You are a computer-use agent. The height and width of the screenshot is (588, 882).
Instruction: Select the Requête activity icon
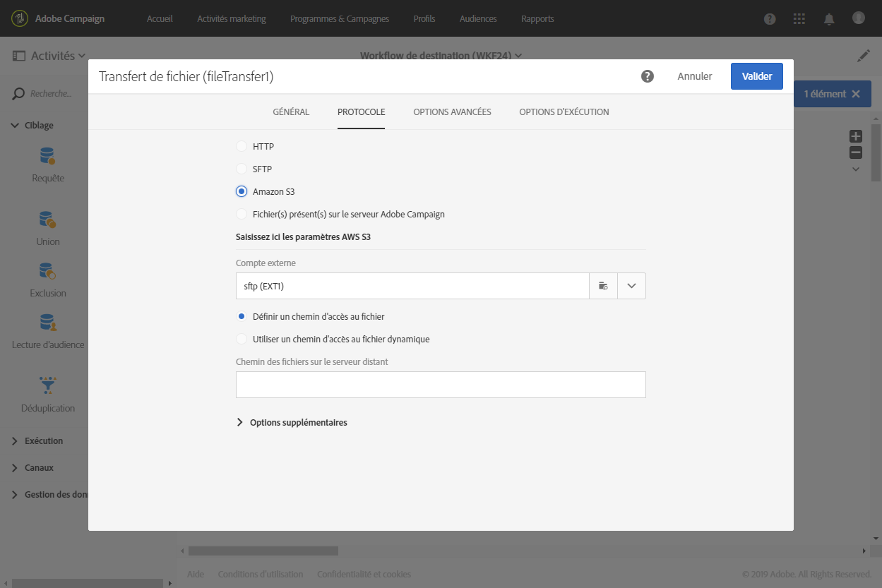tap(48, 155)
